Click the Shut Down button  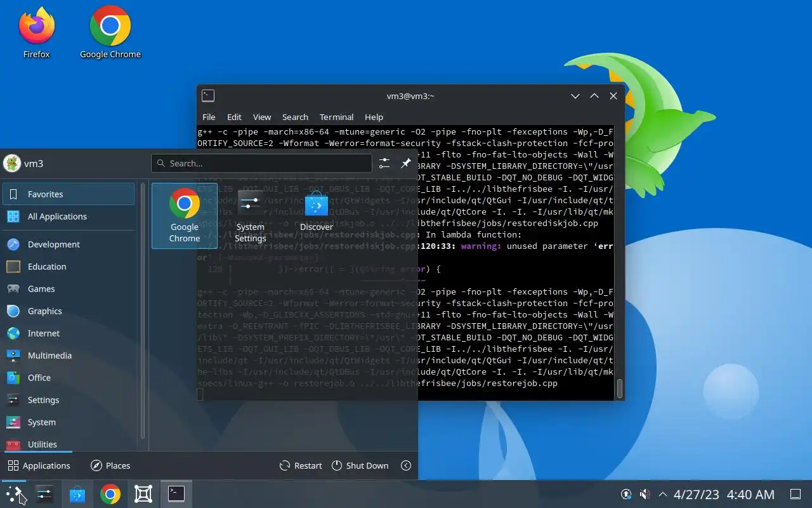coord(360,465)
